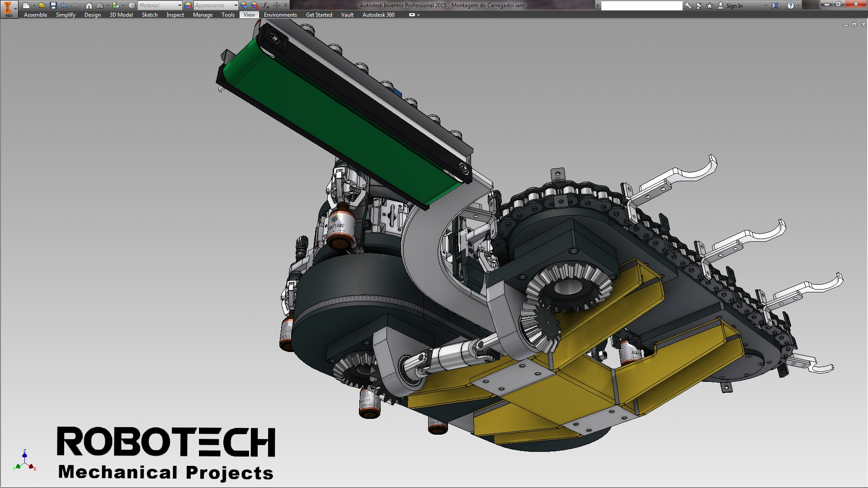Toggle ribbon display state button
868x488 pixels.
(412, 15)
